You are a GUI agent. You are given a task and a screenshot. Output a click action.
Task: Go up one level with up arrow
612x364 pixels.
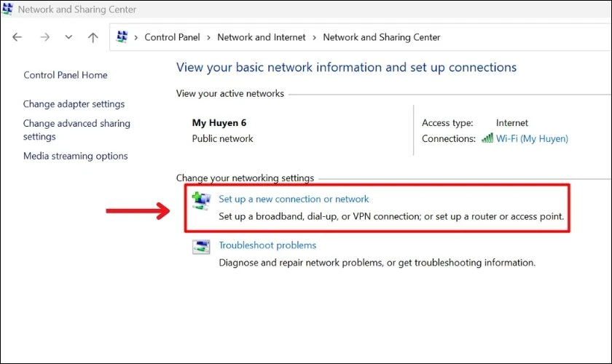click(93, 37)
